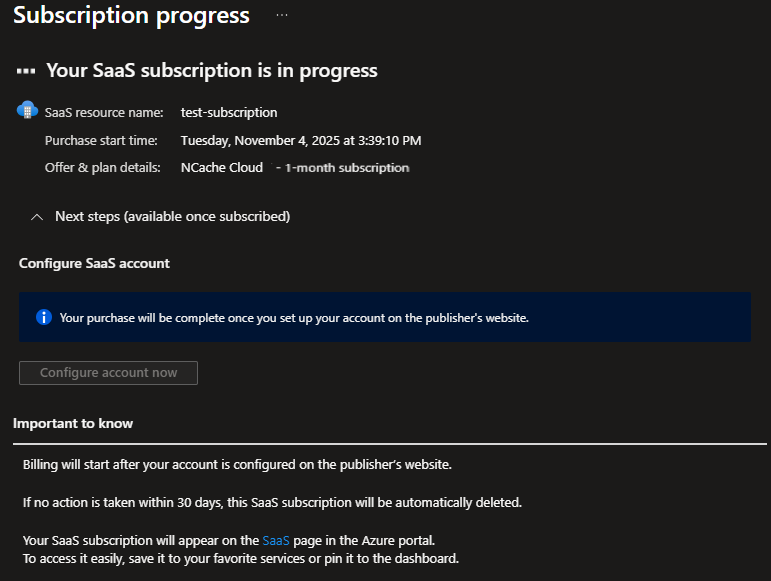Click the SaaS cloud resource icon
Viewport: 771px width, 581px height.
pos(27,110)
